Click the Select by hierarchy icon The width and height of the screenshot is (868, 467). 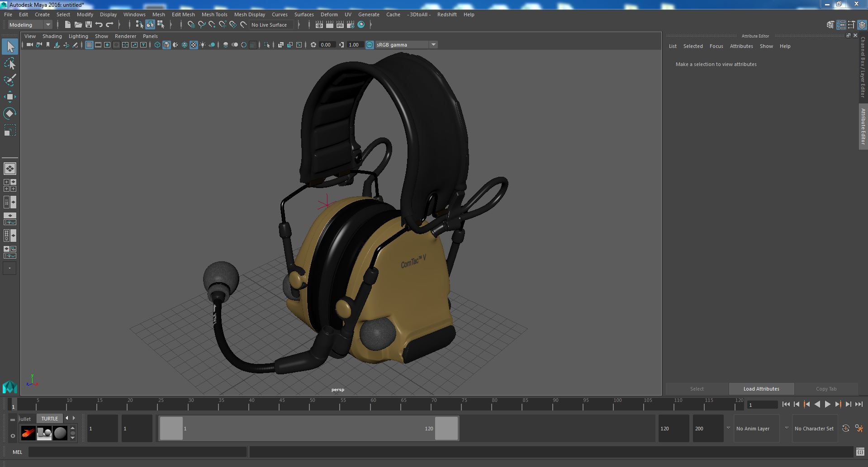[139, 25]
